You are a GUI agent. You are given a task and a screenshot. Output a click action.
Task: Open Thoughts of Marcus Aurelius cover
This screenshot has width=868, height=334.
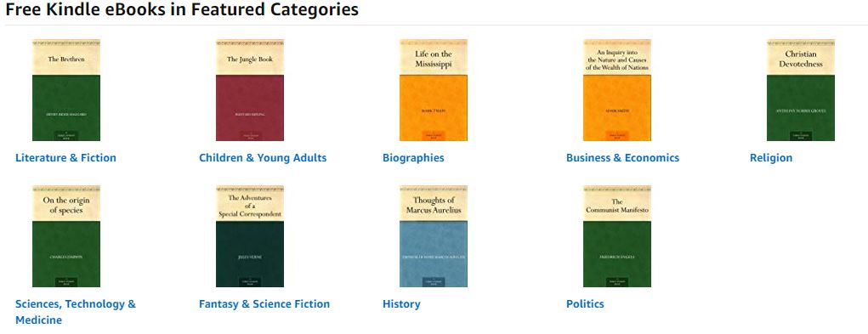pyautogui.click(x=434, y=236)
